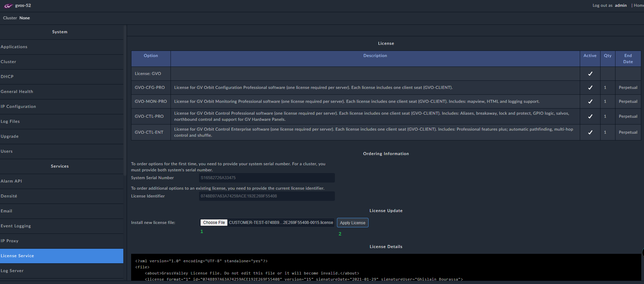The image size is (644, 284).
Task: Click the Cluster None status text
Action: point(16,18)
